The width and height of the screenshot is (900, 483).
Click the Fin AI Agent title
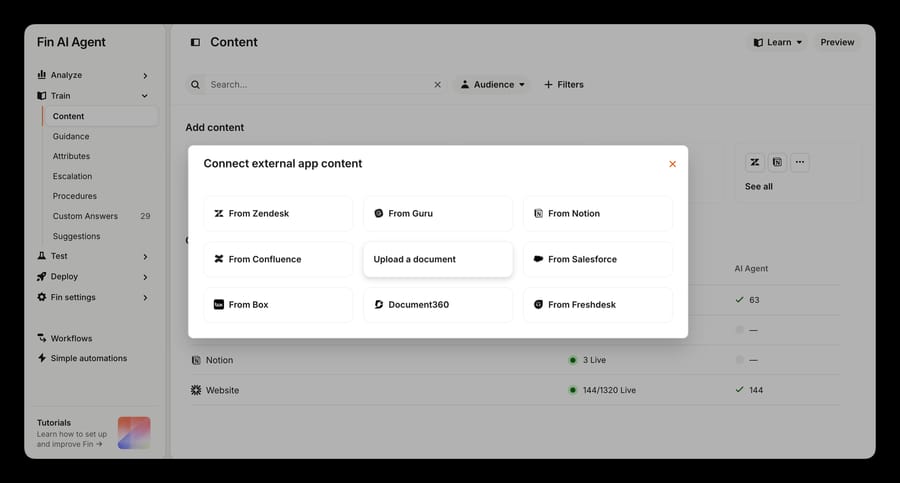(x=71, y=42)
